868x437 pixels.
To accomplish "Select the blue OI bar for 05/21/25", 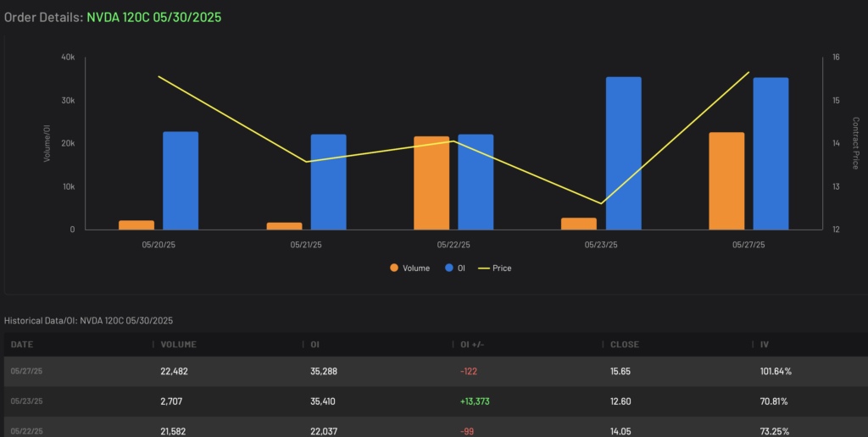I will [x=328, y=182].
